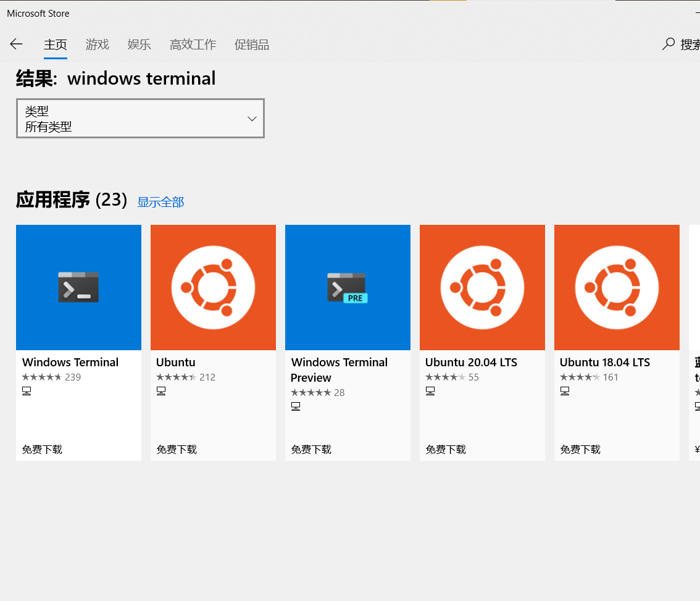
Task: Click 免费下载 under Ubuntu 18.04 LTS
Action: point(580,449)
